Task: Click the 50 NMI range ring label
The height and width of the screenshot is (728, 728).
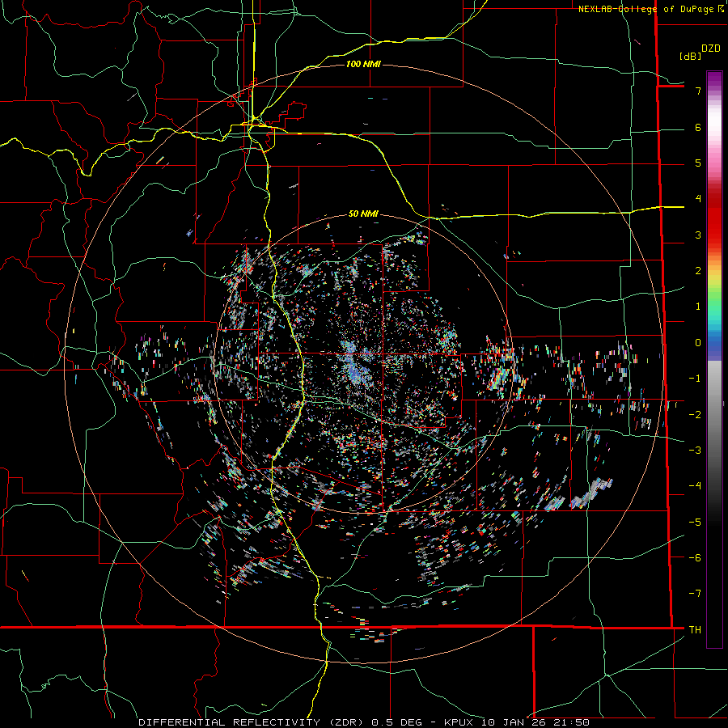Action: pyautogui.click(x=363, y=214)
